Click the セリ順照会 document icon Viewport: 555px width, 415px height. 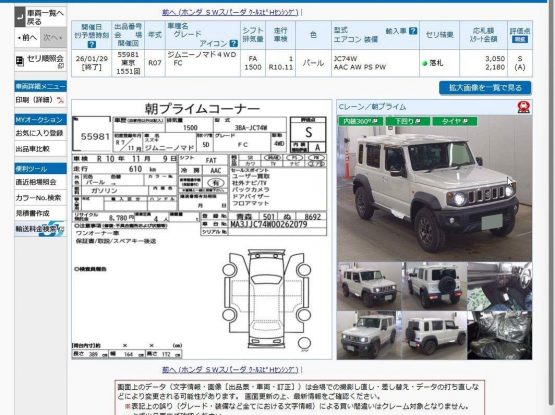(19, 61)
